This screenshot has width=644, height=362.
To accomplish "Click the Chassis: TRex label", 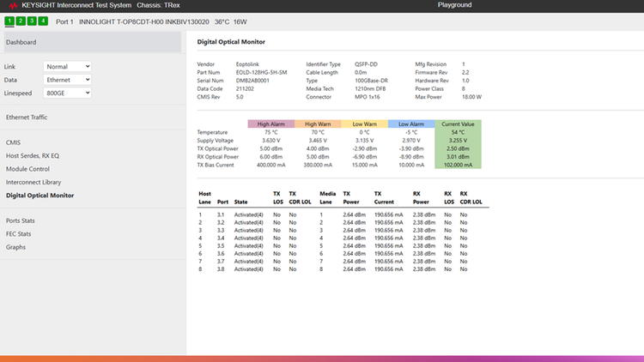I will (x=158, y=5).
